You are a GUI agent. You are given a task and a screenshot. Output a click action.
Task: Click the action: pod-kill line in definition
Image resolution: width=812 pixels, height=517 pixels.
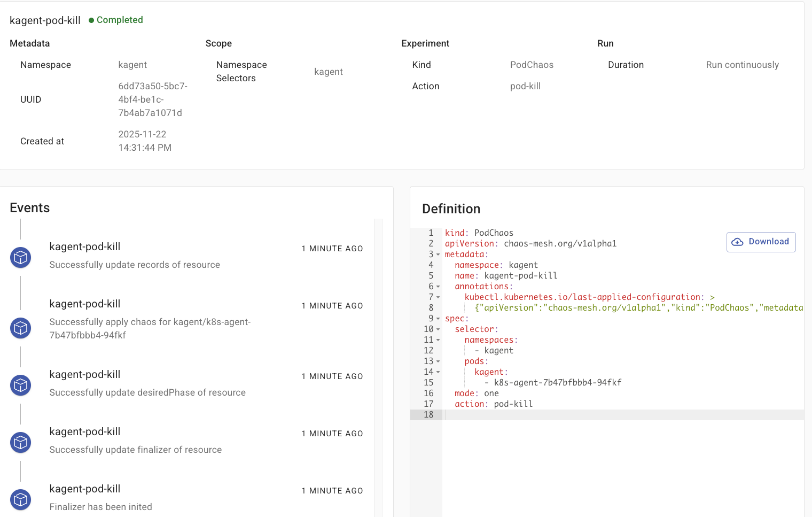494,404
